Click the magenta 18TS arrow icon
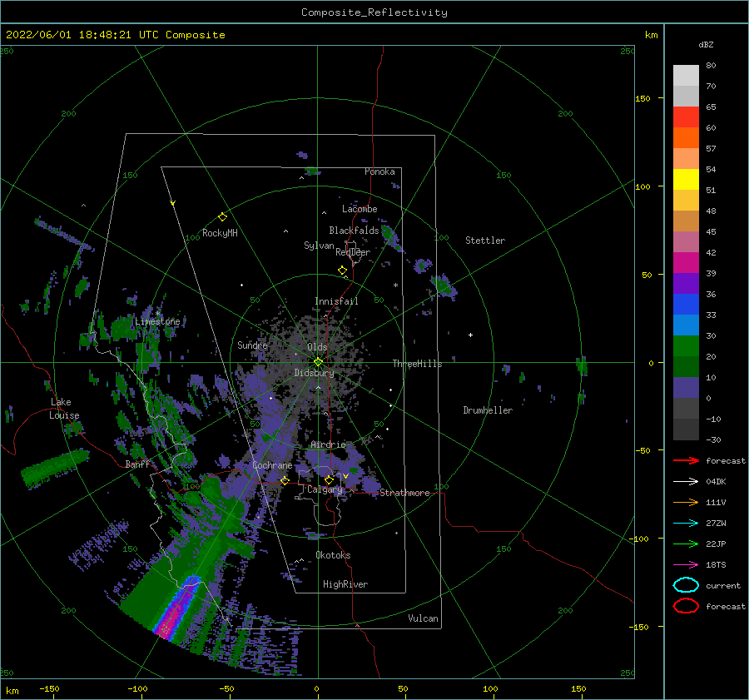This screenshot has width=749, height=700. (x=686, y=565)
